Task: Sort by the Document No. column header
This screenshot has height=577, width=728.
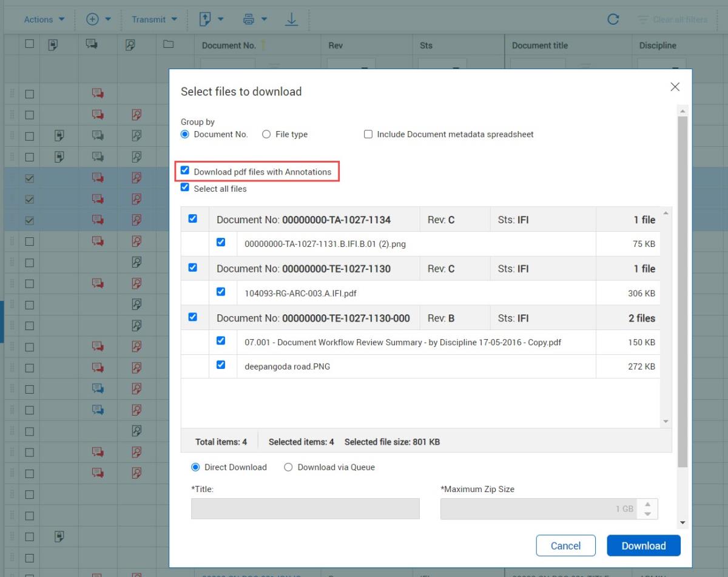Action: click(x=229, y=46)
